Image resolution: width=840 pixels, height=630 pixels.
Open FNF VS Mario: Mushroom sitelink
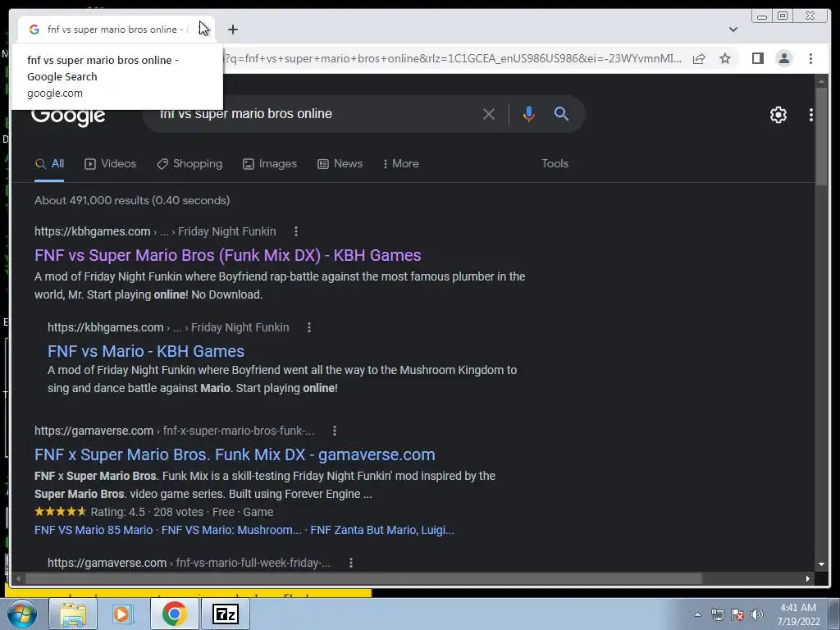click(231, 530)
